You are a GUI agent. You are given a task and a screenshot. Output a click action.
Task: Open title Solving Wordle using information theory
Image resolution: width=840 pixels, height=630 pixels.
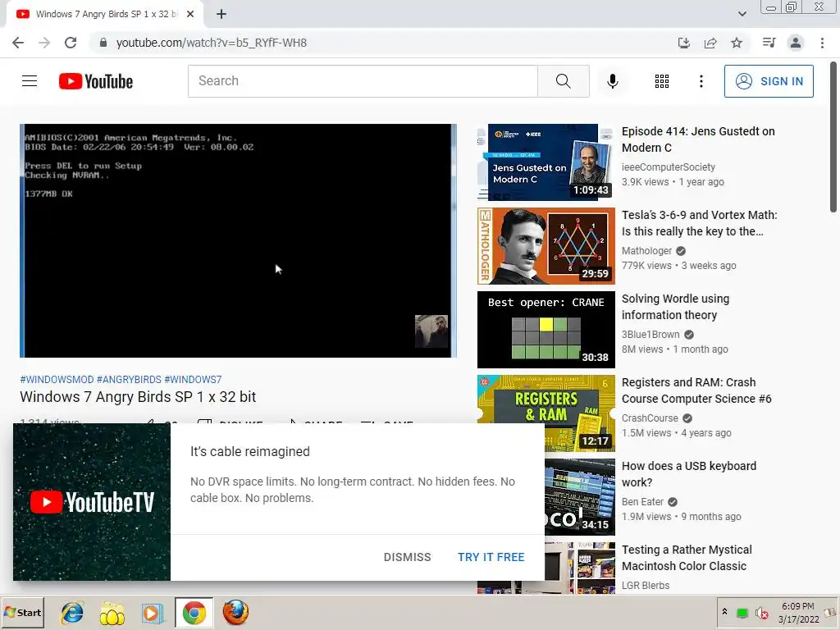pos(675,307)
